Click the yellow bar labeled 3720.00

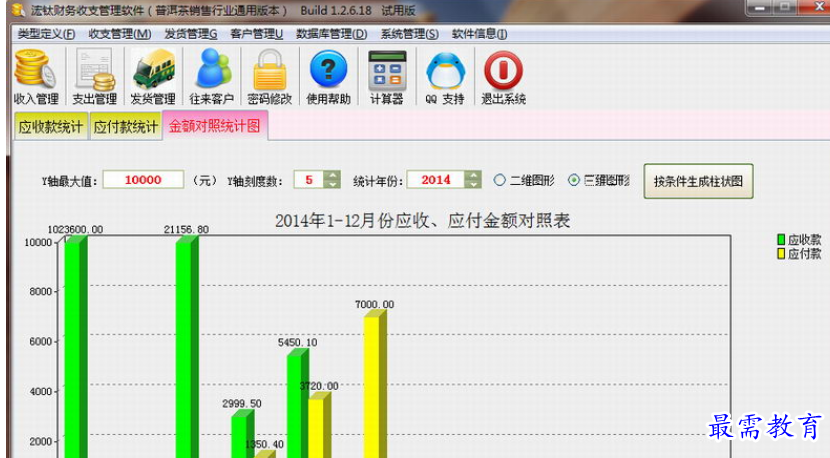319,426
